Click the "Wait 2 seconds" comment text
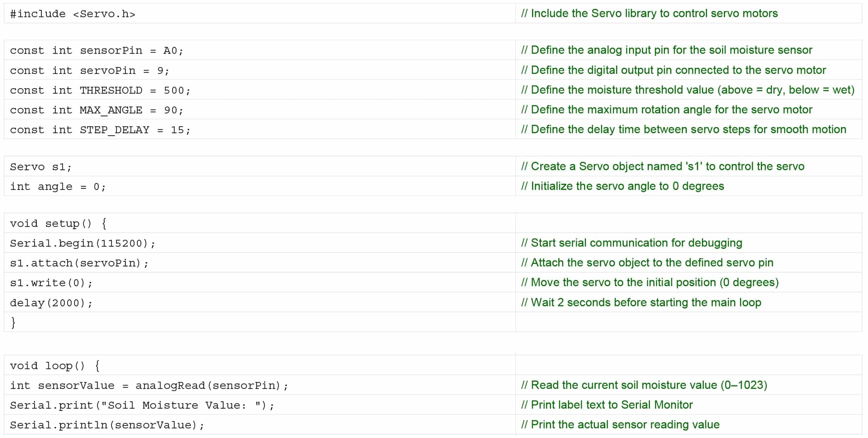Viewport: 868px width, 438px height. tap(641, 302)
